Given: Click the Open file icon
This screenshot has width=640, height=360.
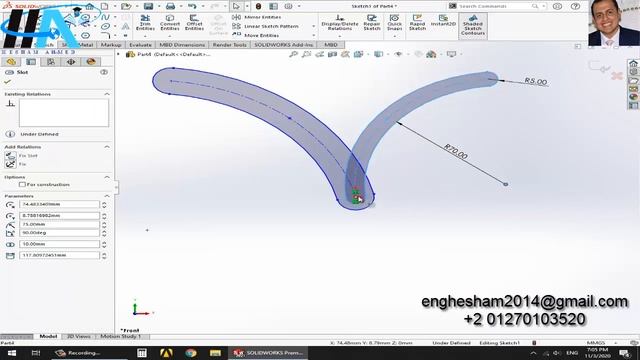Looking at the screenshot, I should (x=126, y=6).
